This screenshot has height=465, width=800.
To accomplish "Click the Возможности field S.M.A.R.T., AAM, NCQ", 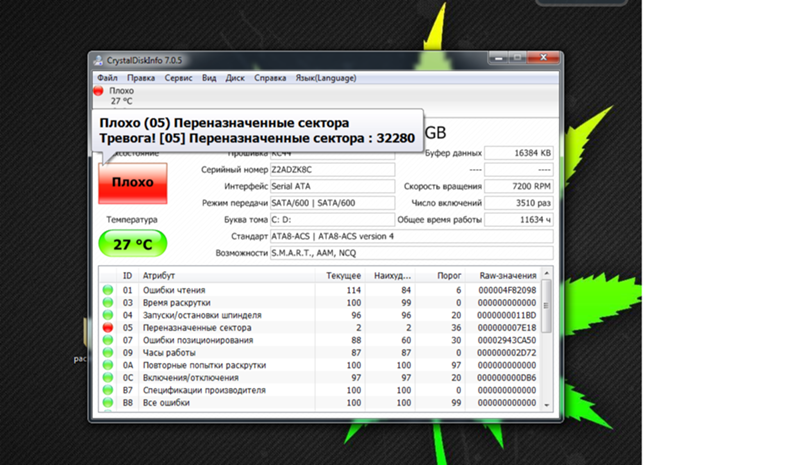I will point(411,253).
